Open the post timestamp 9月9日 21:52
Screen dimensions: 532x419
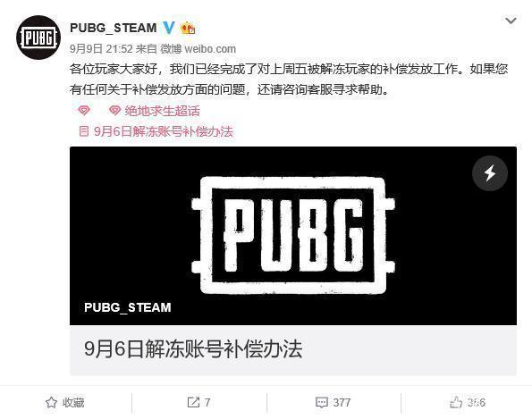pos(101,49)
